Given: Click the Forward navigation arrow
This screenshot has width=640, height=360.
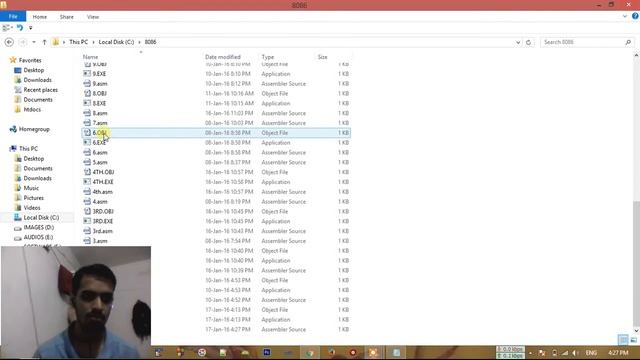Looking at the screenshot, I should 22,42.
